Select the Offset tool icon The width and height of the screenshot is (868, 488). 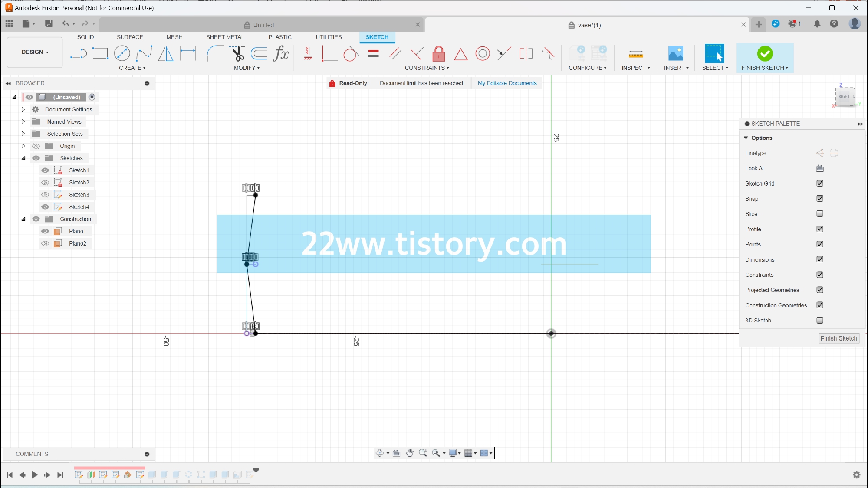point(260,54)
